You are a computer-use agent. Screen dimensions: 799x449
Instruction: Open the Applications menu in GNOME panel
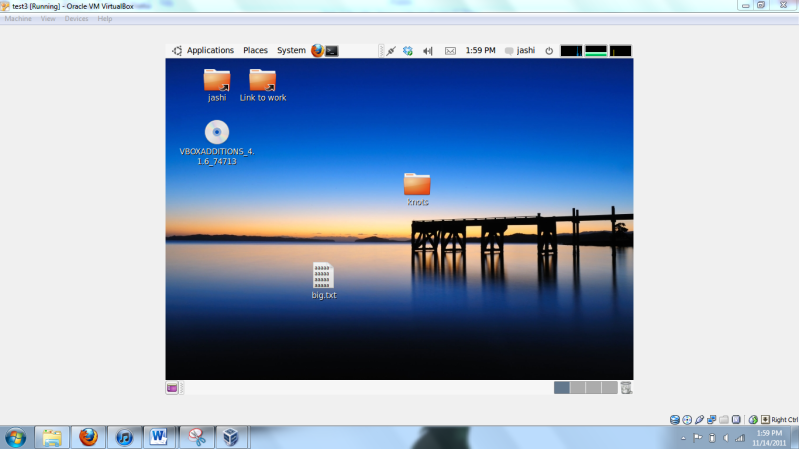[210, 50]
